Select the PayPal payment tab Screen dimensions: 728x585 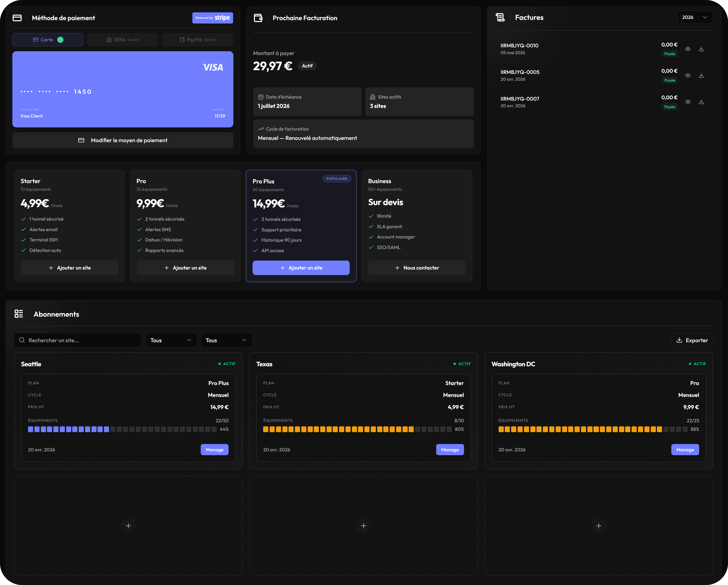pos(198,40)
